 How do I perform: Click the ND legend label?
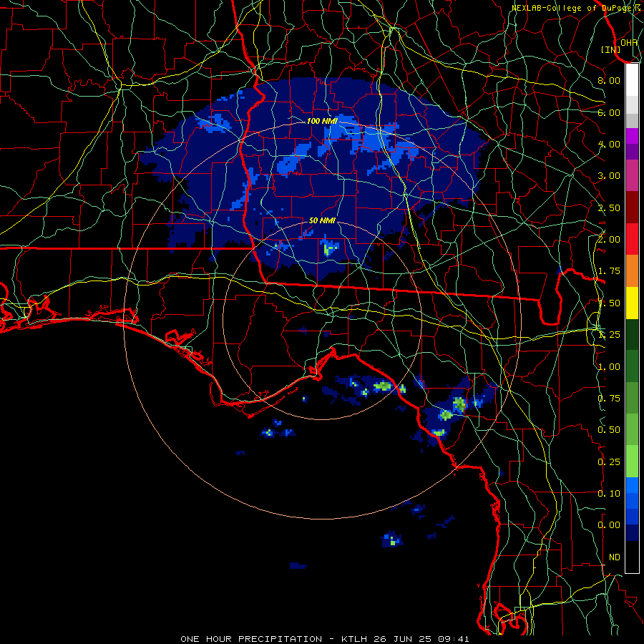(615, 557)
